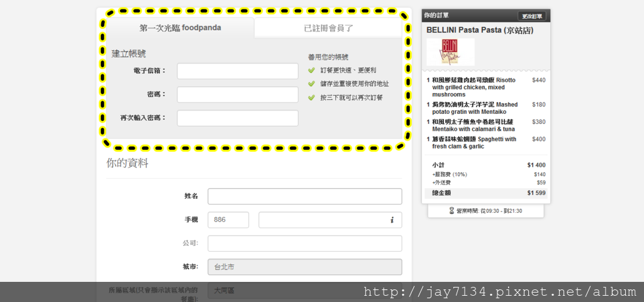Click the 密碼 password input field

(x=238, y=94)
